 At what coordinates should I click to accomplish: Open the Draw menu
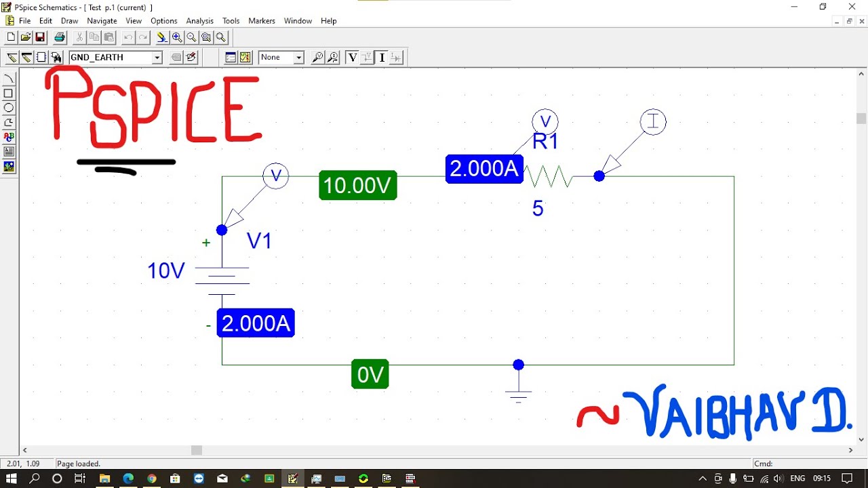(69, 21)
